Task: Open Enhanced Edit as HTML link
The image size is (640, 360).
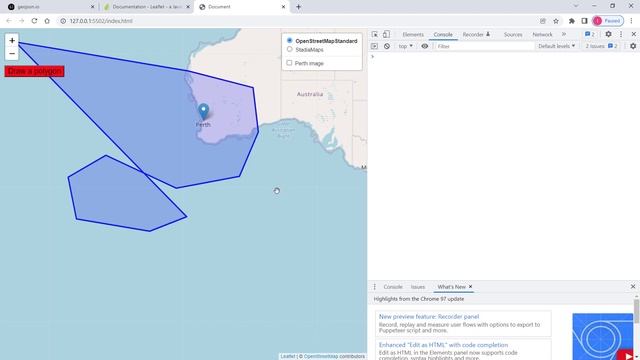Action: [x=443, y=345]
